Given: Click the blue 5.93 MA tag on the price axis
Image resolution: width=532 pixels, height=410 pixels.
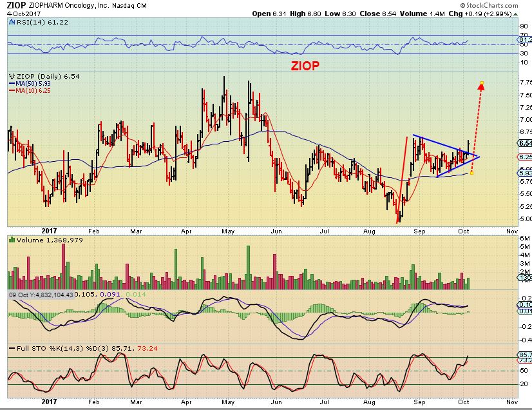Looking at the screenshot, I should click(525, 173).
